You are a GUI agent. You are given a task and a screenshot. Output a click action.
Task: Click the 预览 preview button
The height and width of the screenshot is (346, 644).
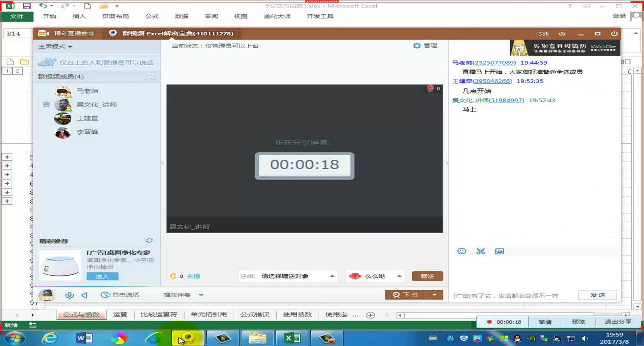click(578, 322)
